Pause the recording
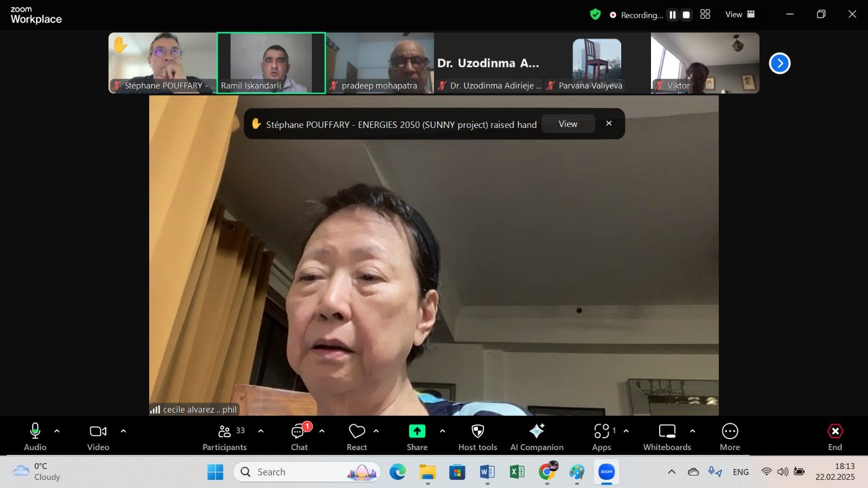This screenshot has height=488, width=868. (x=673, y=15)
